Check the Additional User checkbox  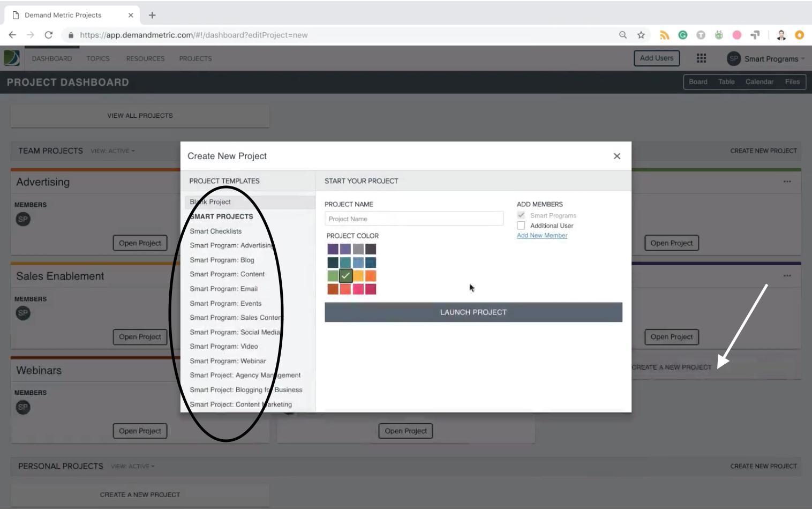[x=521, y=226]
